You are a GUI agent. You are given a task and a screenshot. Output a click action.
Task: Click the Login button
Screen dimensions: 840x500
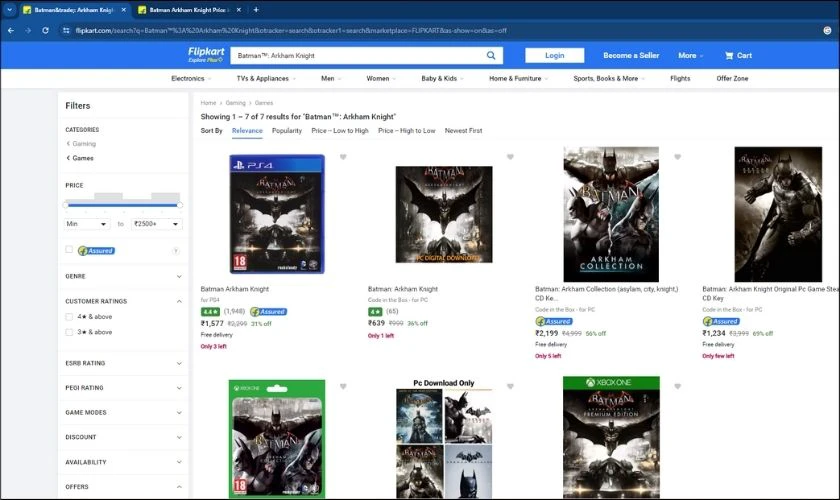(x=554, y=55)
